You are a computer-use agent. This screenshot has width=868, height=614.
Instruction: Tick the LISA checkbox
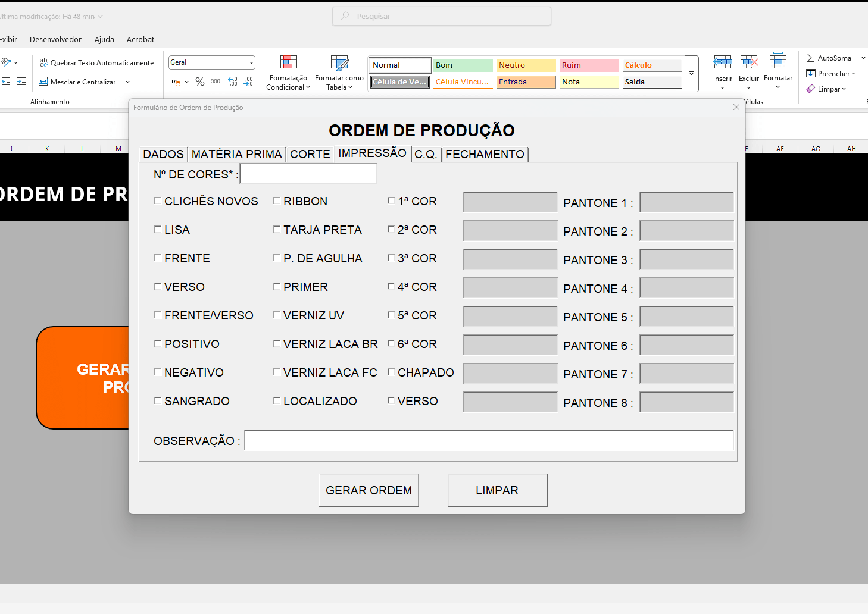coord(158,230)
